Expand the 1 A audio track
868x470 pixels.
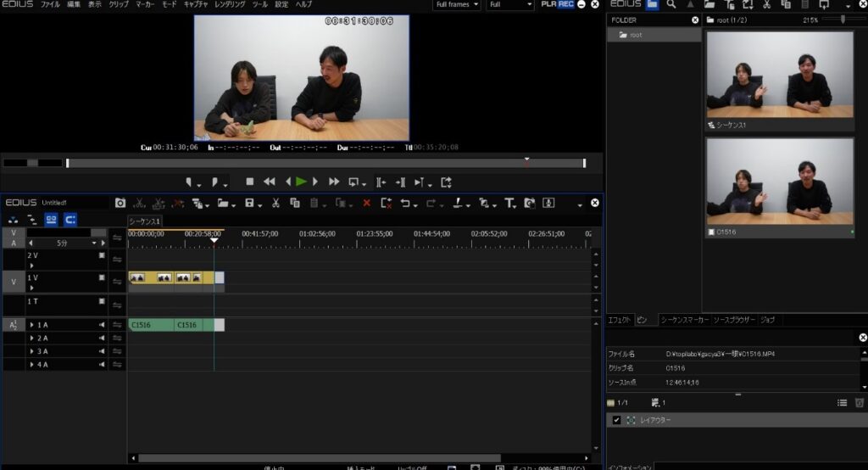32,325
